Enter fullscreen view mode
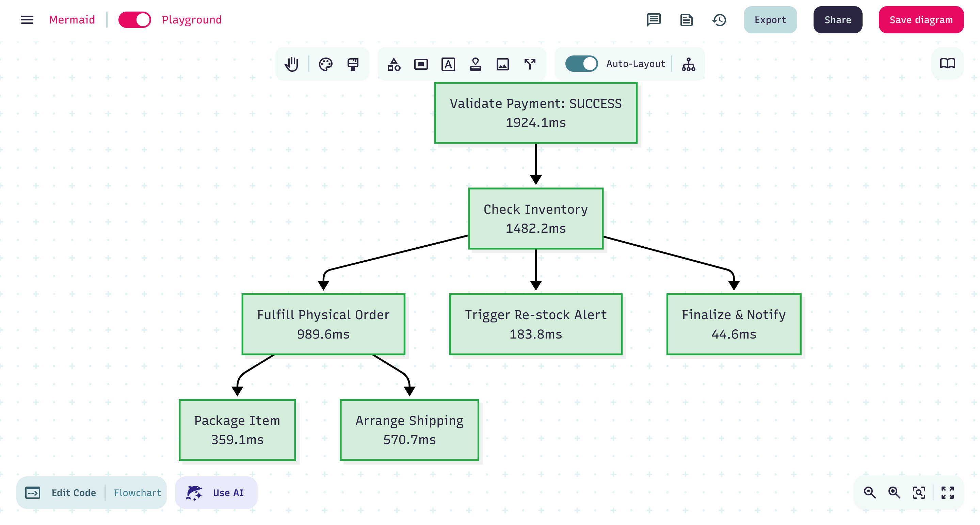Screen dimensions: 980x525 tap(947, 493)
